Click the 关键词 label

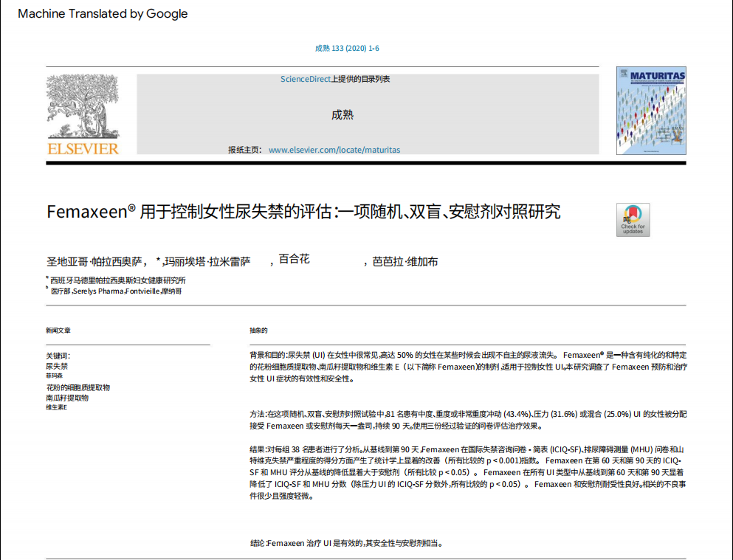pos(58,356)
